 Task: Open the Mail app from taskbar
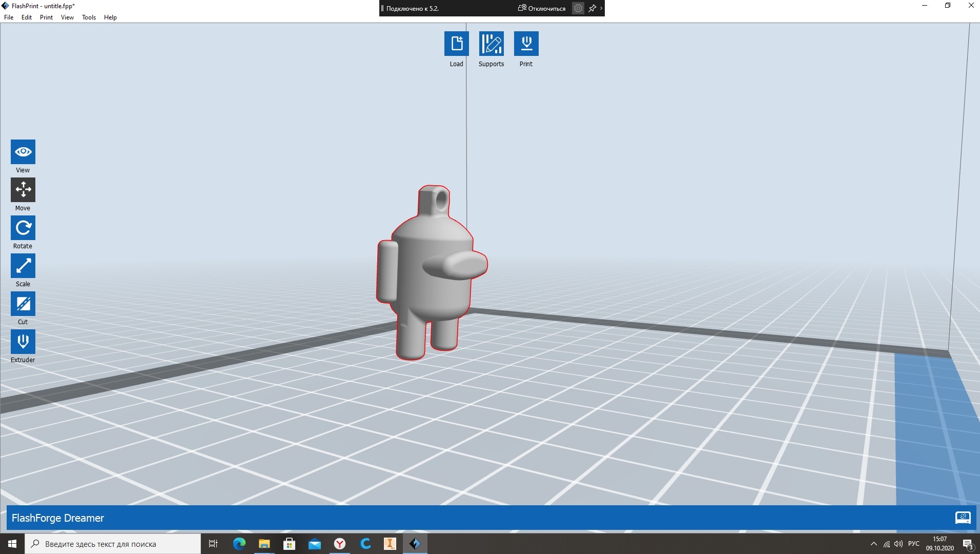315,544
